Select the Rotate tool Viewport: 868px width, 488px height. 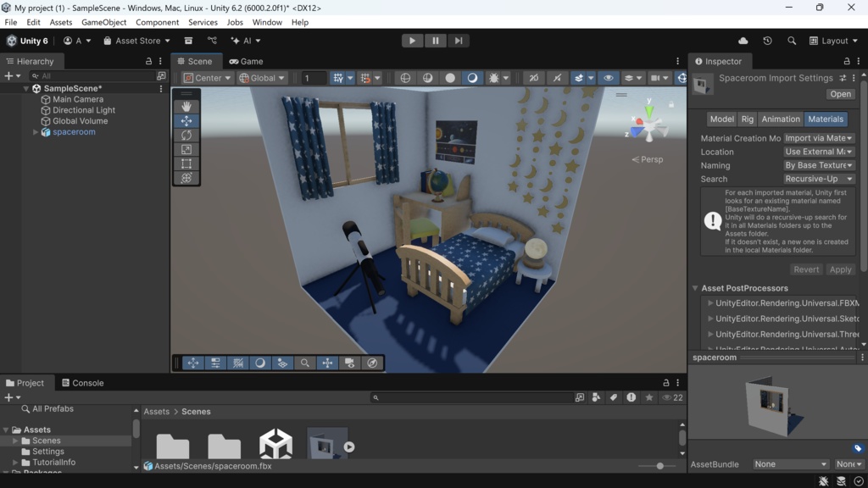(186, 135)
